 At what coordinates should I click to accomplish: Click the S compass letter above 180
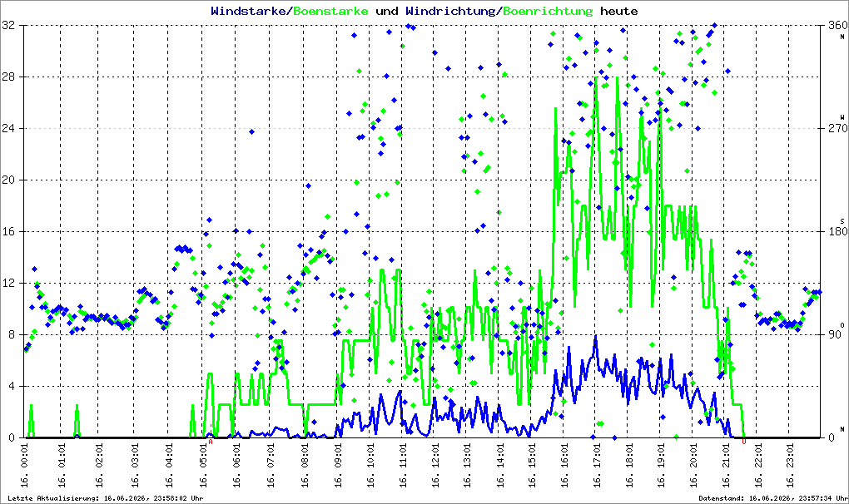[842, 221]
